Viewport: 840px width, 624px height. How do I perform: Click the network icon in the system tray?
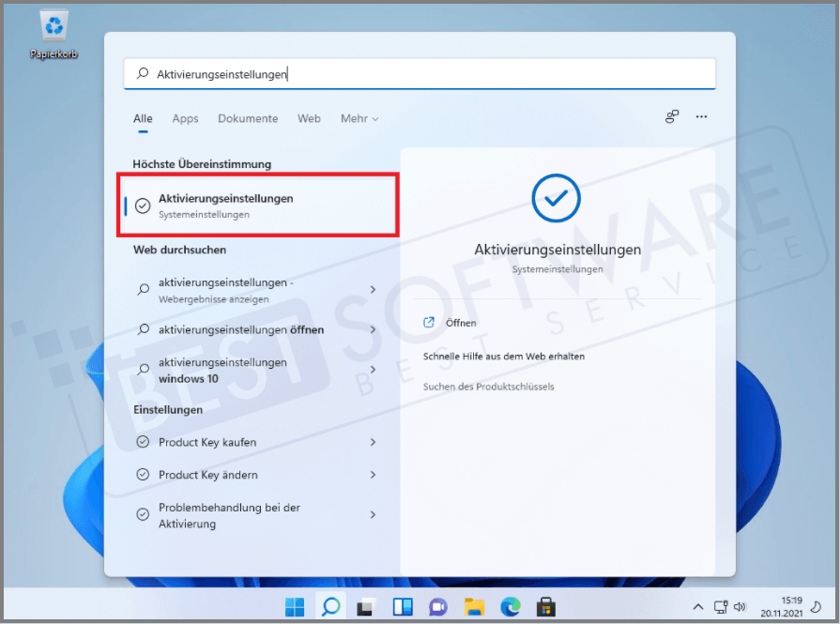coord(720,607)
